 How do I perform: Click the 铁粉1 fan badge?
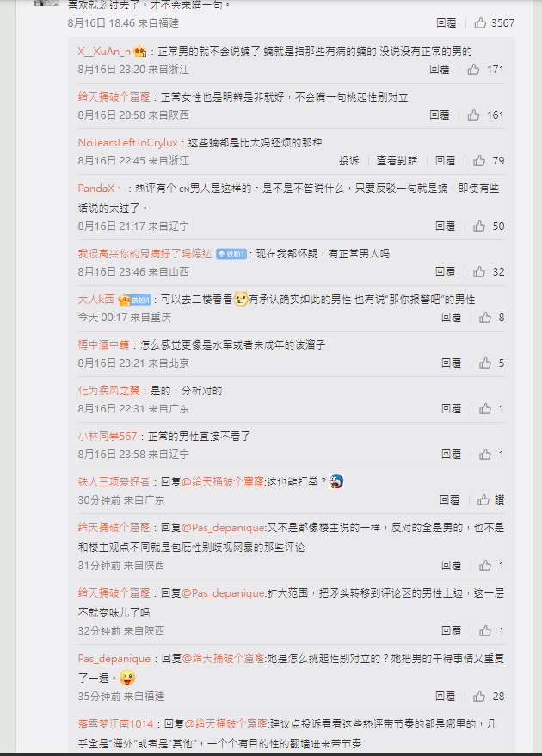(x=231, y=254)
